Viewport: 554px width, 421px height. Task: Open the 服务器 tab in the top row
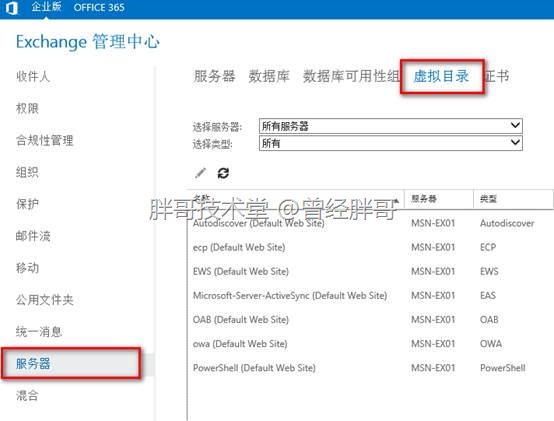tap(214, 76)
